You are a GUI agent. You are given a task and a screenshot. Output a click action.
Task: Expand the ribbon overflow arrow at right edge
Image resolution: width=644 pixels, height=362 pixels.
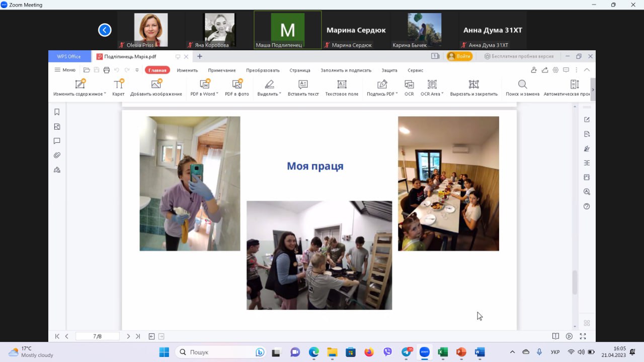[593, 89]
